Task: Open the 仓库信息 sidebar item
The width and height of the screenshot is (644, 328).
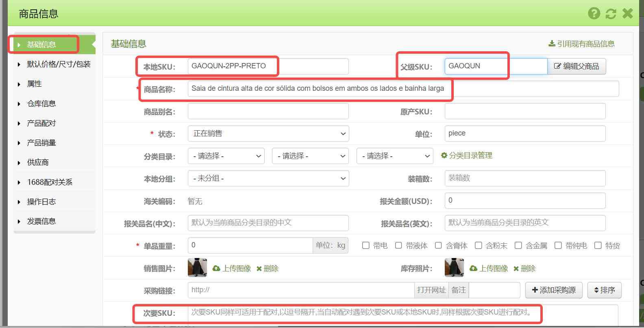Action: (x=41, y=103)
